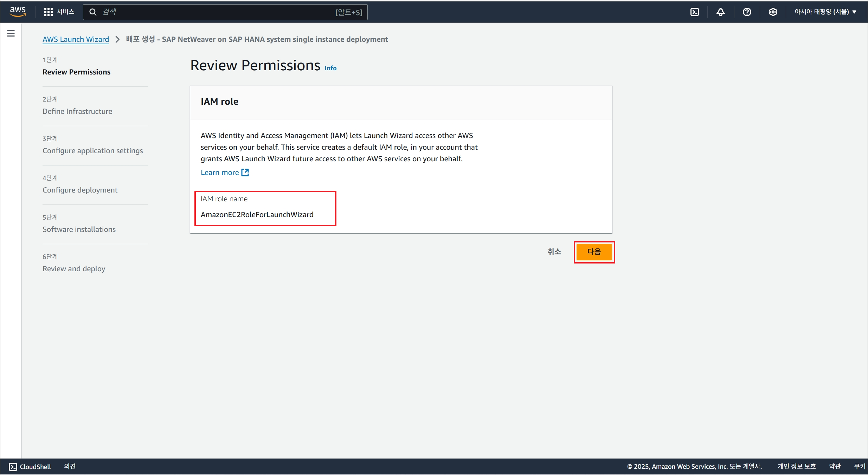
Task: Click the search magnifier icon
Action: point(93,12)
